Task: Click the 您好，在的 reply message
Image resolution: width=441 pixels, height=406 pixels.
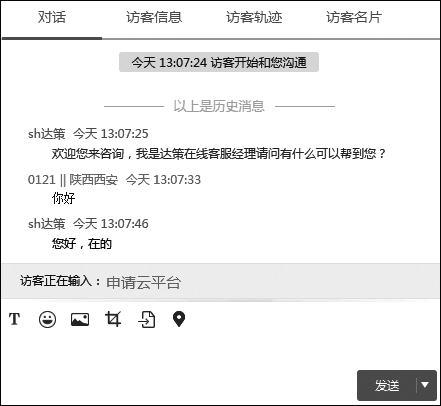Action: (x=82, y=244)
